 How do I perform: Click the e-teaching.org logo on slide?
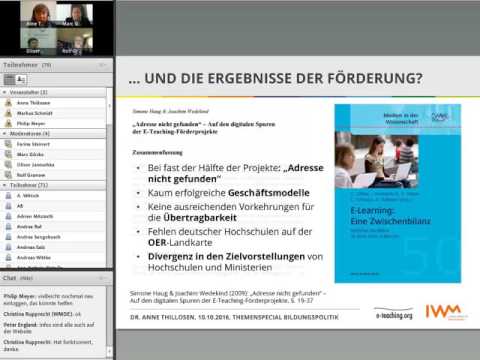click(x=394, y=313)
